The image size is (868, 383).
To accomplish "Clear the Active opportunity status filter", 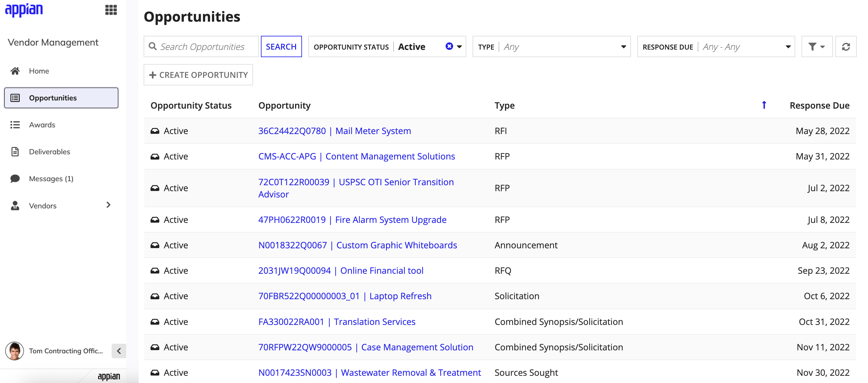I will click(x=449, y=46).
